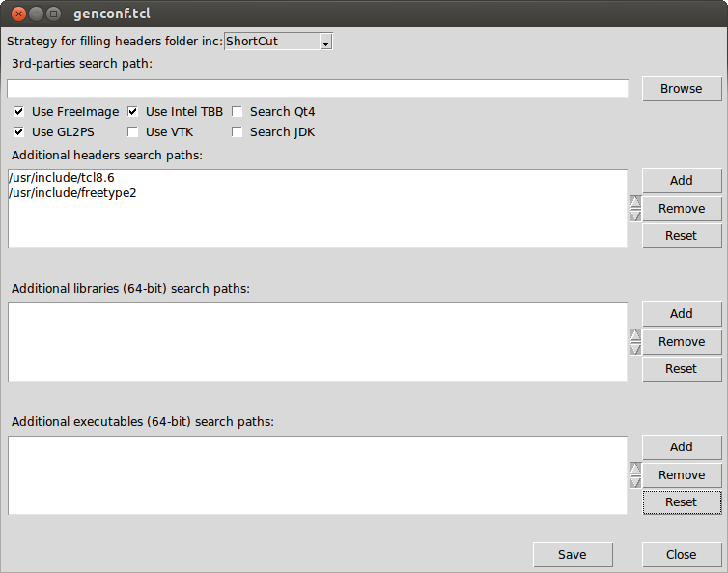Open the ShortCut strategy dropdown

tap(278, 42)
